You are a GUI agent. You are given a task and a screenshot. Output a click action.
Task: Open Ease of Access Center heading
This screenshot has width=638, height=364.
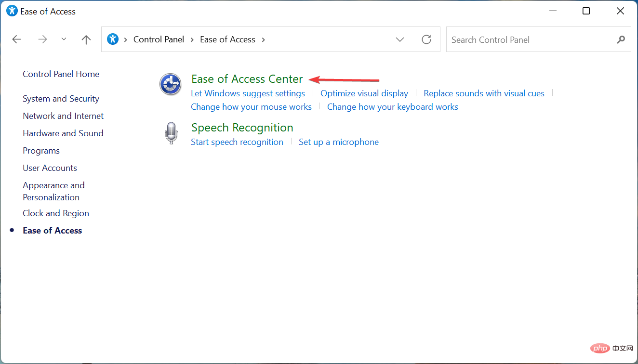tap(247, 79)
